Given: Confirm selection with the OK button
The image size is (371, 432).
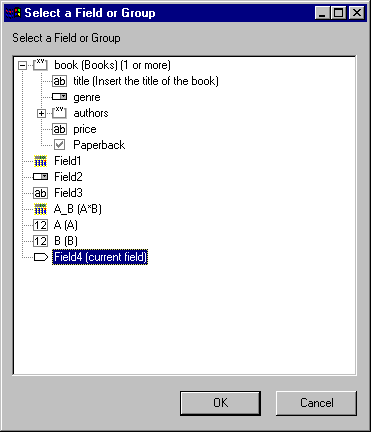Looking at the screenshot, I should tap(220, 403).
